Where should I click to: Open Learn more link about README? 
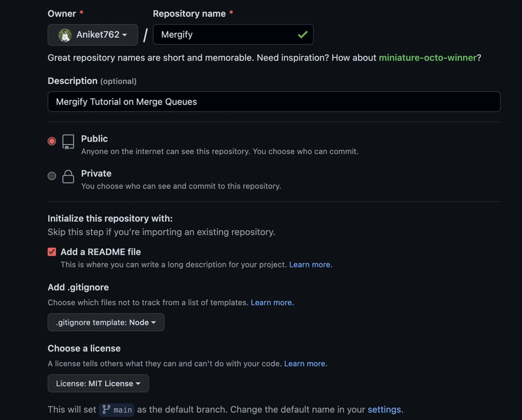[311, 265]
